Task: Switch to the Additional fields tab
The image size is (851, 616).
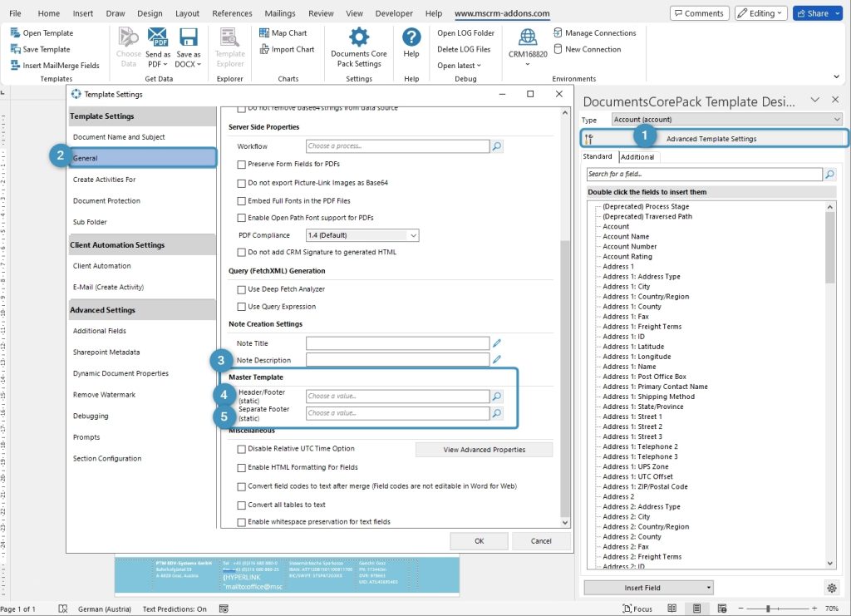Action: tap(637, 157)
